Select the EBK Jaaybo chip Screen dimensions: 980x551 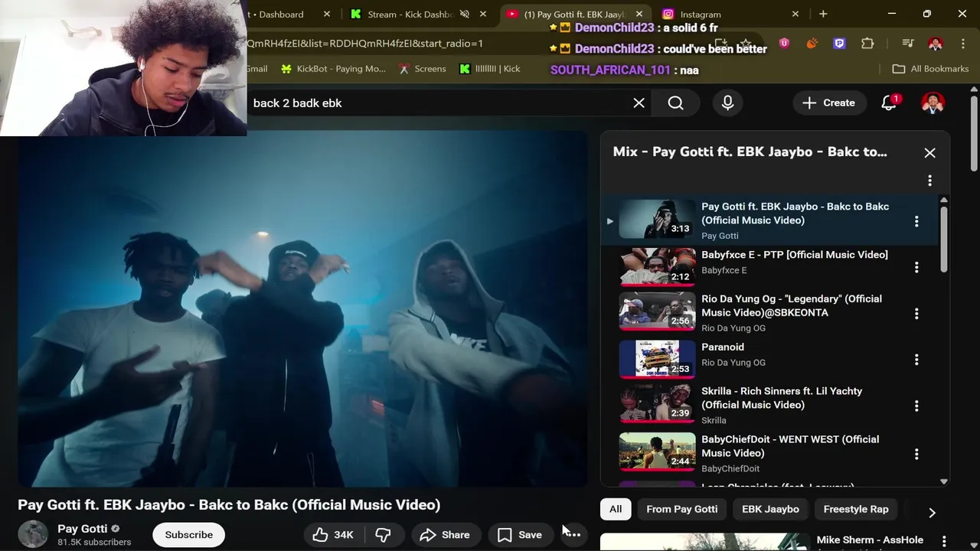770,509
